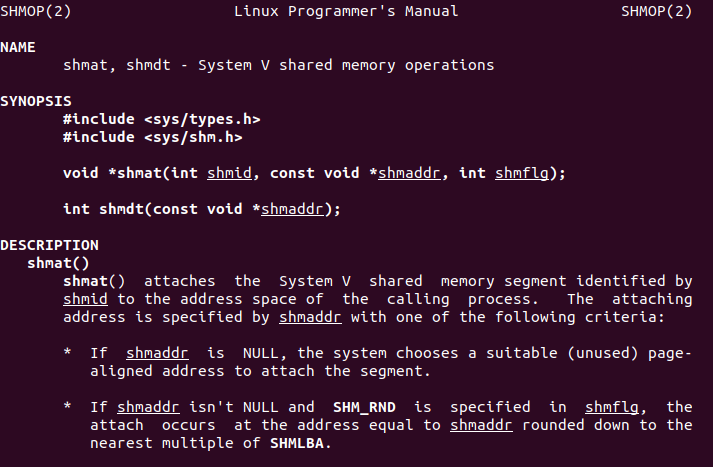
Task: Click underlined shmaddr after 'specified by'
Action: point(310,317)
